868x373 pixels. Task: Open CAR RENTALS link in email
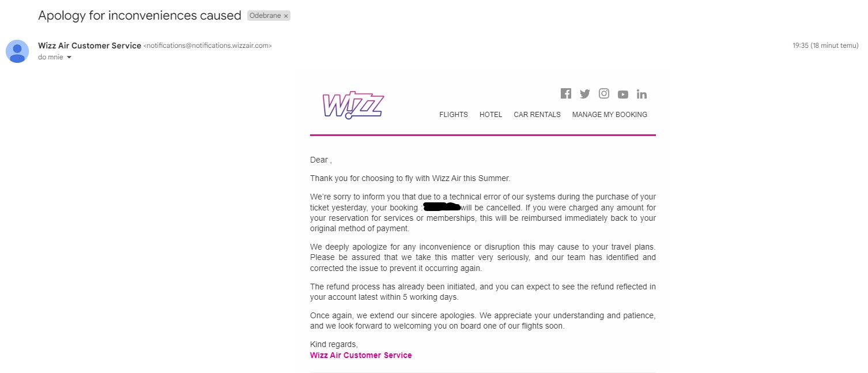[537, 115]
